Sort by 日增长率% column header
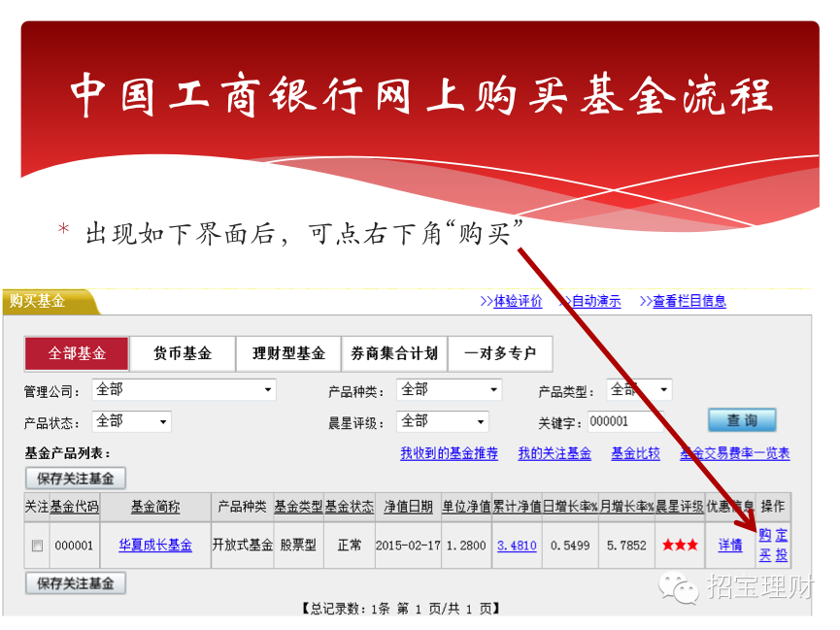This screenshot has width=840, height=630. (x=571, y=507)
